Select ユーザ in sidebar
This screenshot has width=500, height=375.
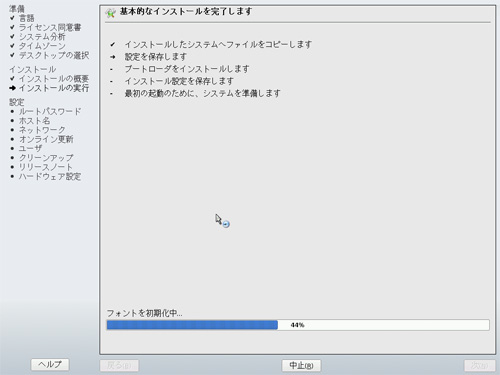click(x=30, y=149)
